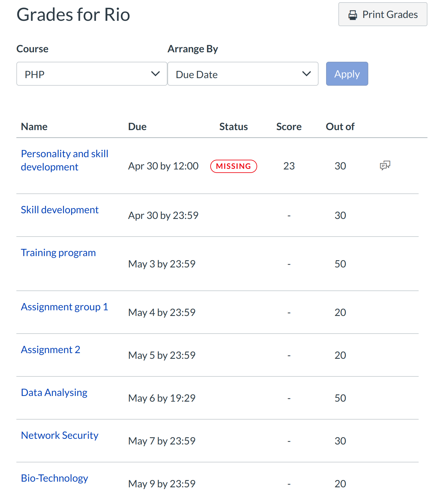Click the MISSING status badge
This screenshot has width=435, height=504.
(x=234, y=166)
